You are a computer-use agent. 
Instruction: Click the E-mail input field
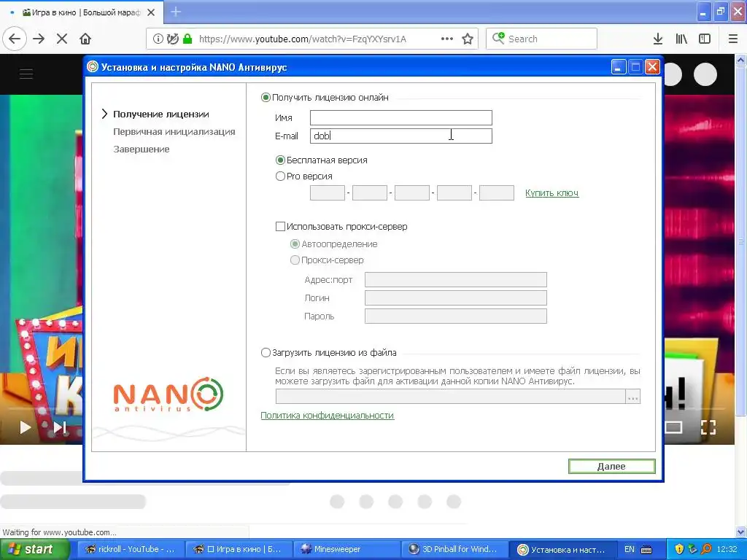click(400, 136)
